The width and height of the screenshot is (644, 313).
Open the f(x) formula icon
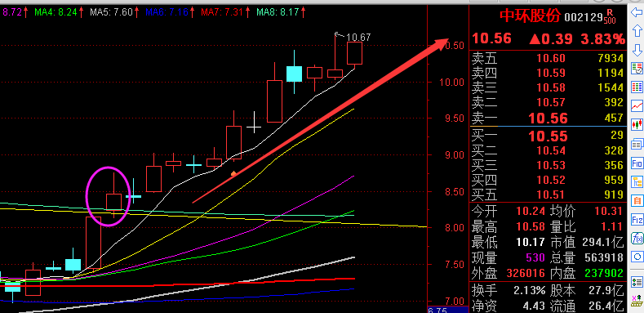pos(637,238)
